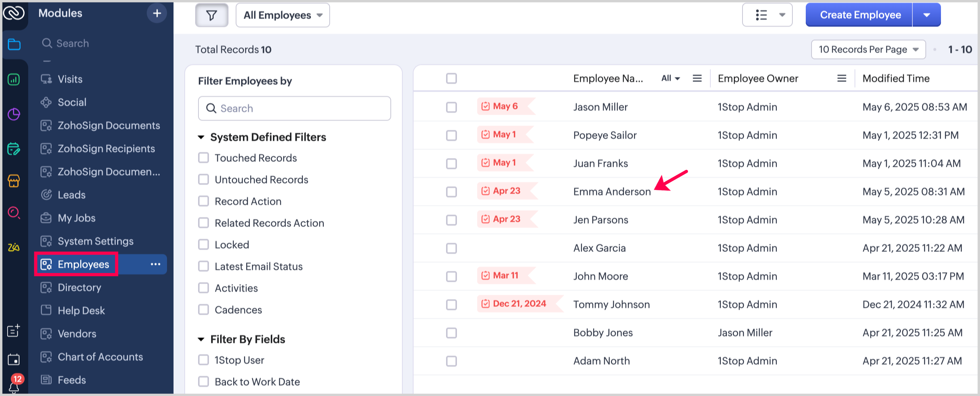Click the filter funnel icon
Viewport: 980px width, 396px height.
[211, 15]
